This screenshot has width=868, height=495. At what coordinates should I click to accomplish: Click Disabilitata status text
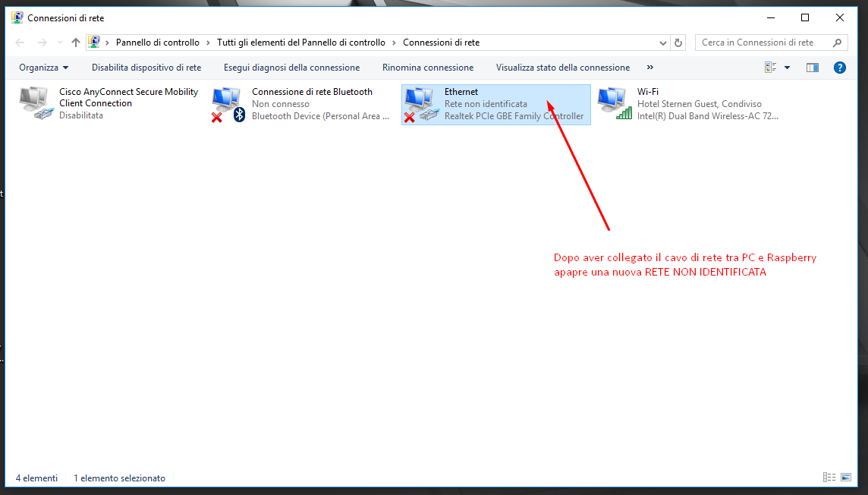81,115
